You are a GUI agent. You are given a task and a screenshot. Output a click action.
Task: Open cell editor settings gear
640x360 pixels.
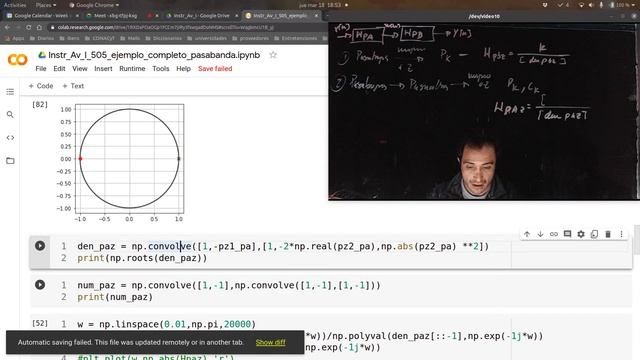tap(581, 234)
